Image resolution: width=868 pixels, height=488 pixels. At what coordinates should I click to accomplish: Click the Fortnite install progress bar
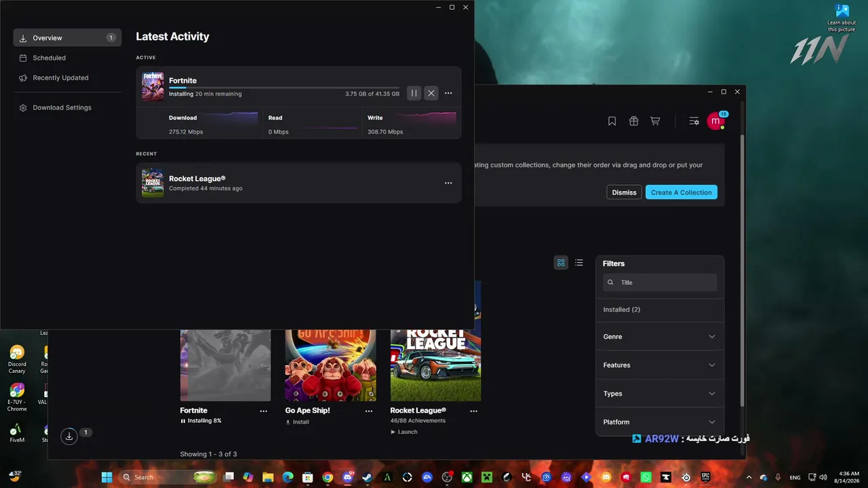pos(284,87)
